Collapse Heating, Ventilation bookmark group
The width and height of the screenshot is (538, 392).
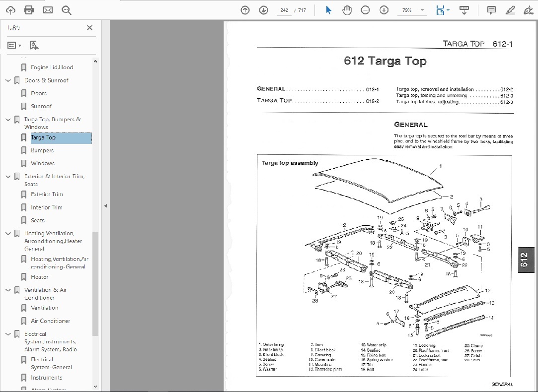click(x=8, y=233)
